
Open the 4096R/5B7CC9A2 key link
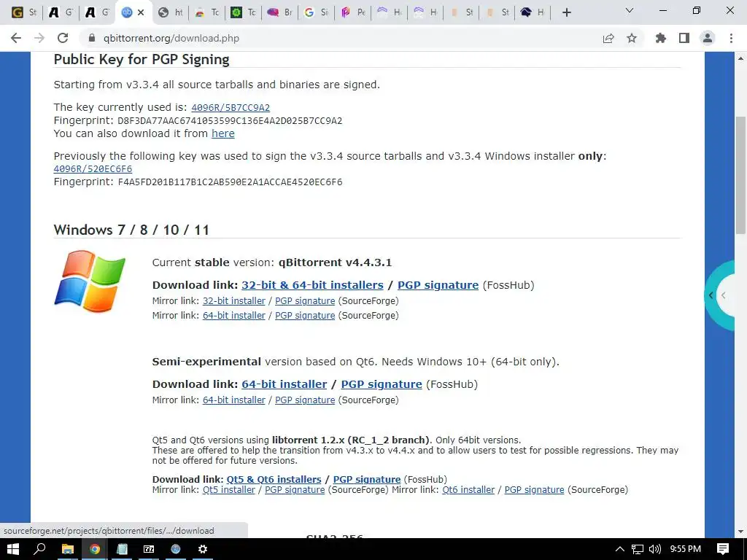[231, 108]
